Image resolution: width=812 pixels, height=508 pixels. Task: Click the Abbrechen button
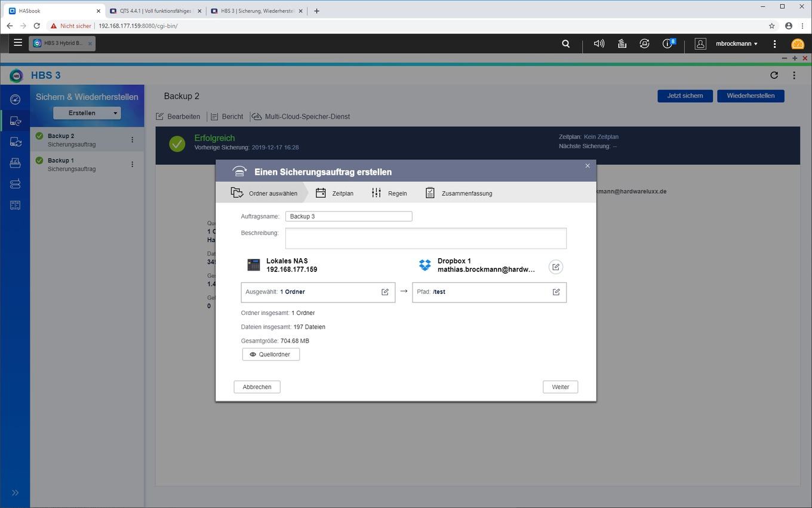[257, 387]
